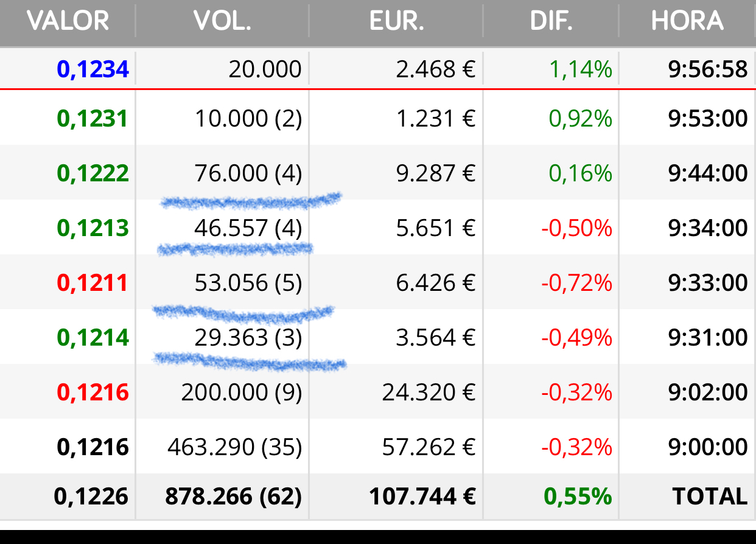
Task: Click the 29.363 (3) volume cell
Action: [x=248, y=338]
